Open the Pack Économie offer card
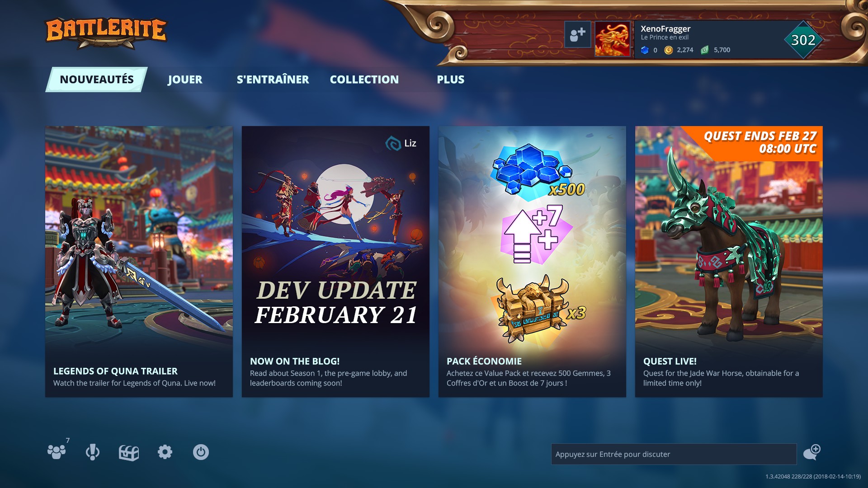 pos(532,262)
